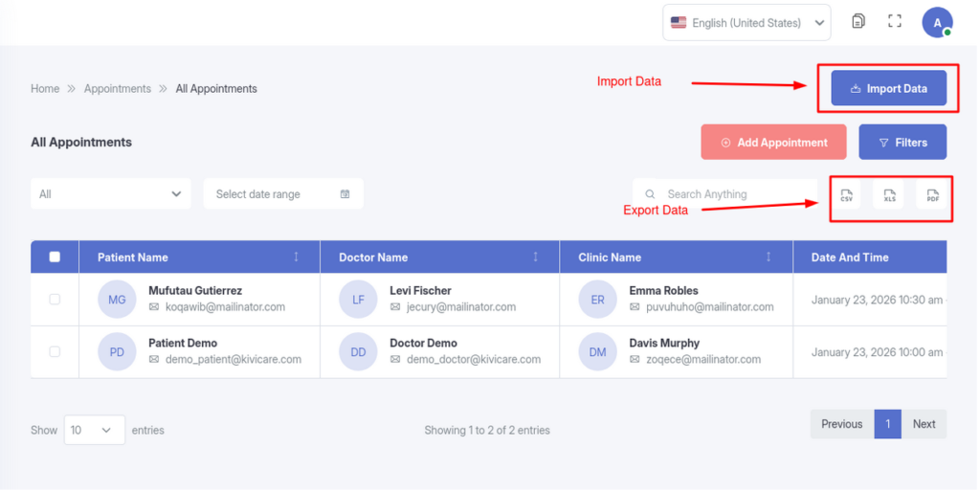Export appointments as XLS file

pyautogui.click(x=889, y=195)
